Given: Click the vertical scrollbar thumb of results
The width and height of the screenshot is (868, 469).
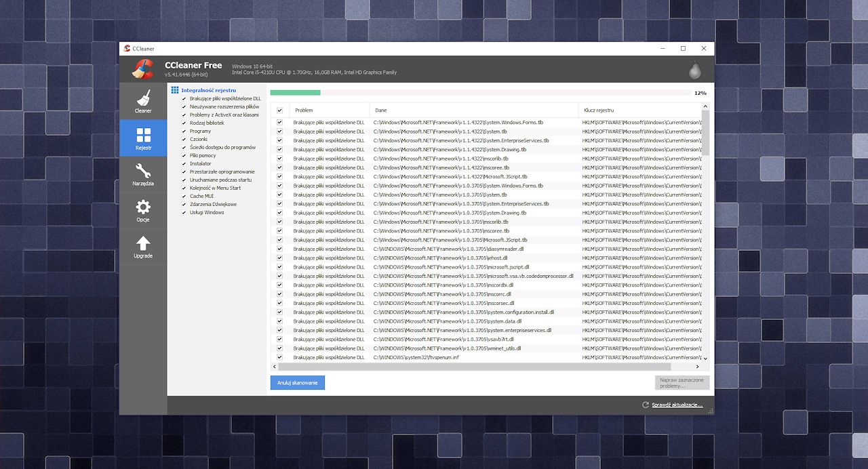Looking at the screenshot, I should coord(705,132).
